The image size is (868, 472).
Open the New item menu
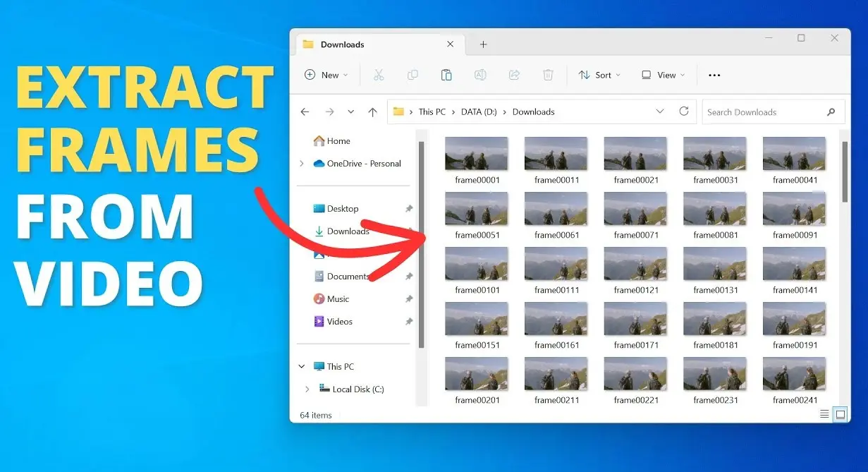coord(326,75)
